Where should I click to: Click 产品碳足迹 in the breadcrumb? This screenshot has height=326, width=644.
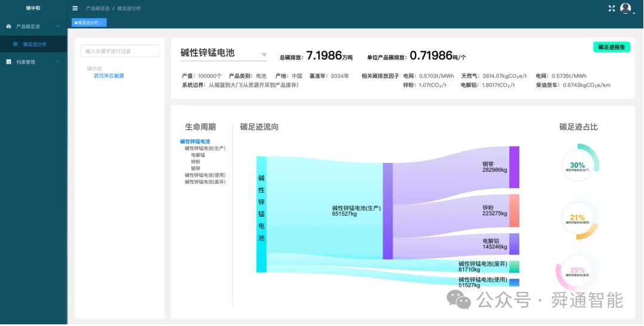point(98,8)
